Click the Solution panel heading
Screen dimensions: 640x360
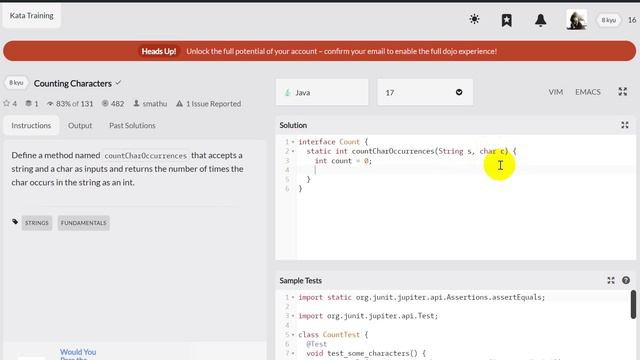(293, 125)
